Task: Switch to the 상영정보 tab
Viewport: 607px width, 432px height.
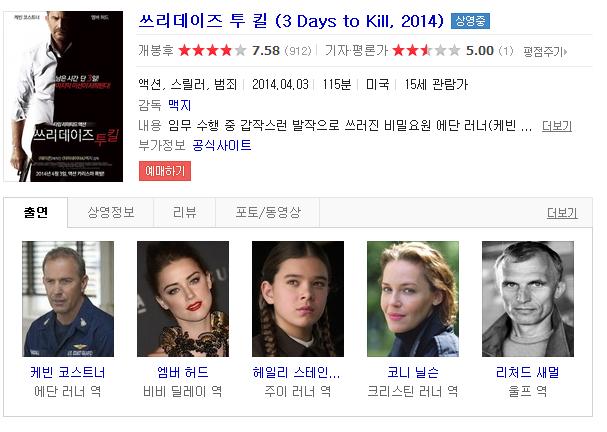Action: click(111, 212)
